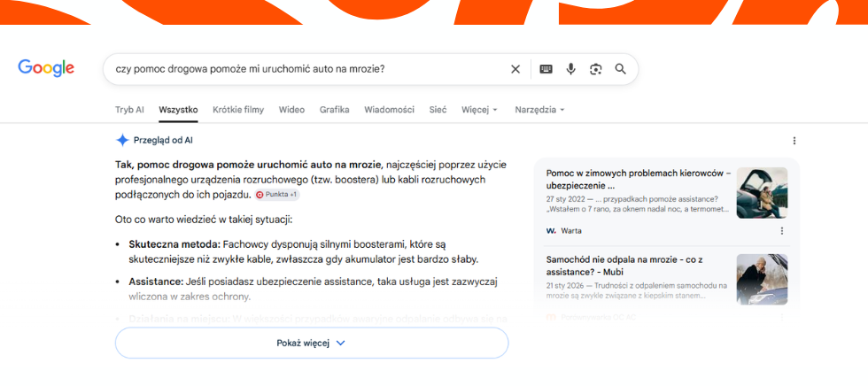Click the Mubi article thumbnail image
Viewport: 868px width, 386px height.
click(x=762, y=279)
